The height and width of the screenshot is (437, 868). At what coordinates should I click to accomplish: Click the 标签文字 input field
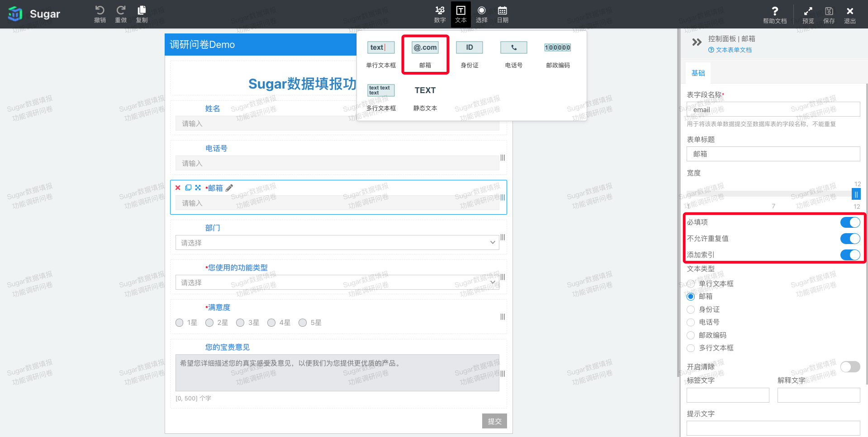pos(728,395)
